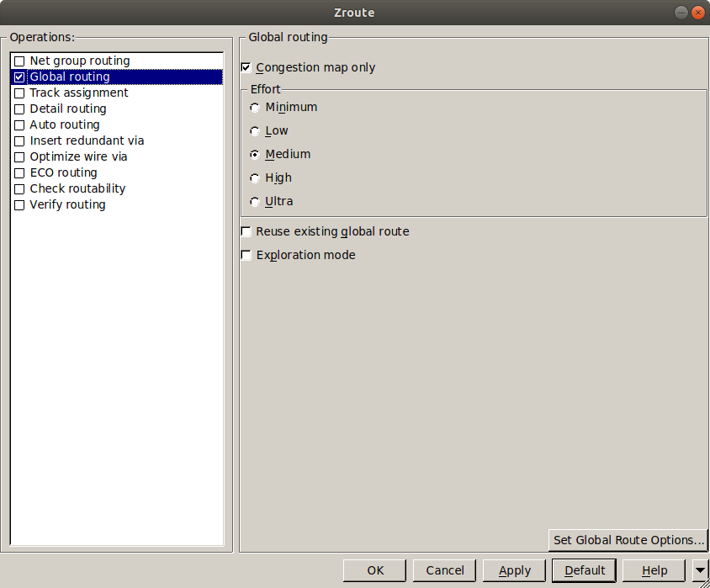Enable the Net group routing checkbox
Viewport: 710px width, 588px height.
click(x=19, y=61)
